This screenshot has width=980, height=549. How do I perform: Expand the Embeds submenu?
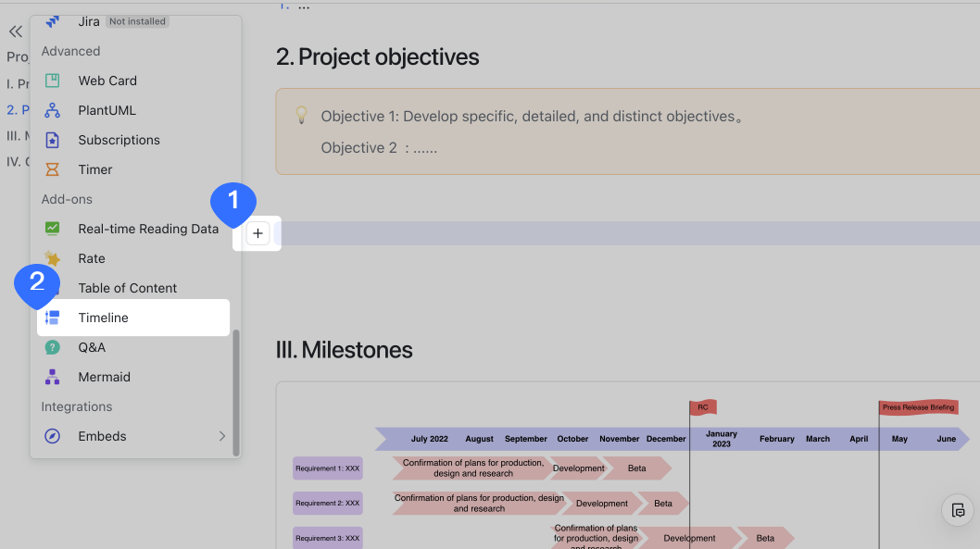[102, 436]
